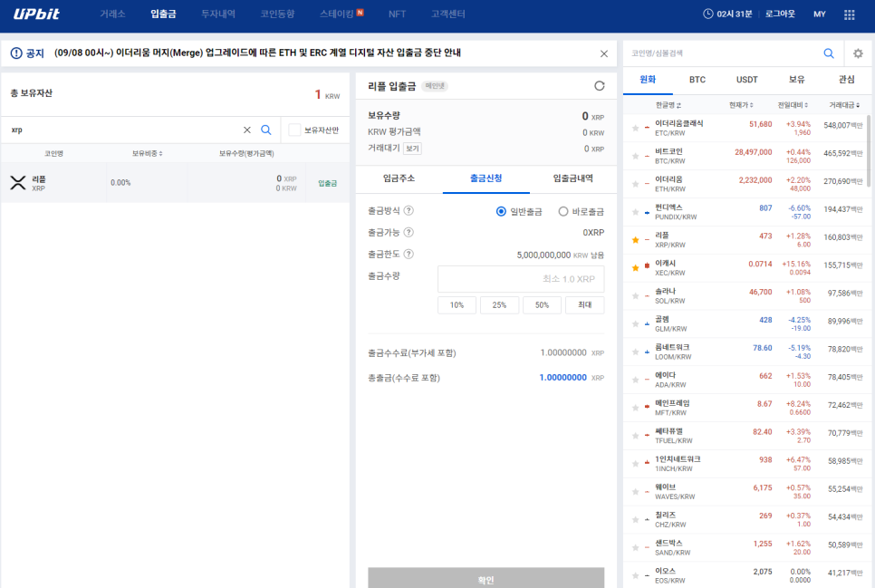Click the Upbit logo
Viewport: 875px width, 588px height.
coord(36,14)
